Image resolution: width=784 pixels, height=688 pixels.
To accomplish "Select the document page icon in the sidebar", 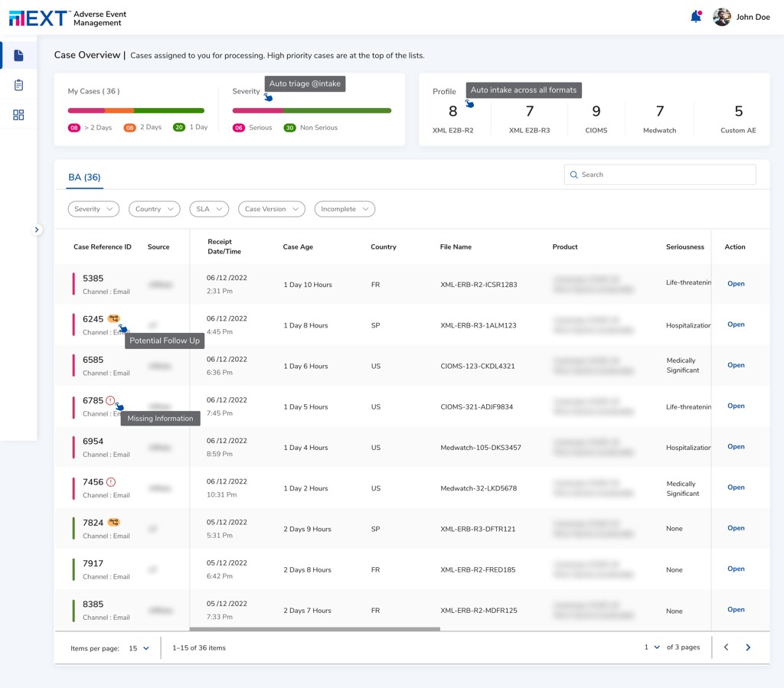I will [x=20, y=55].
